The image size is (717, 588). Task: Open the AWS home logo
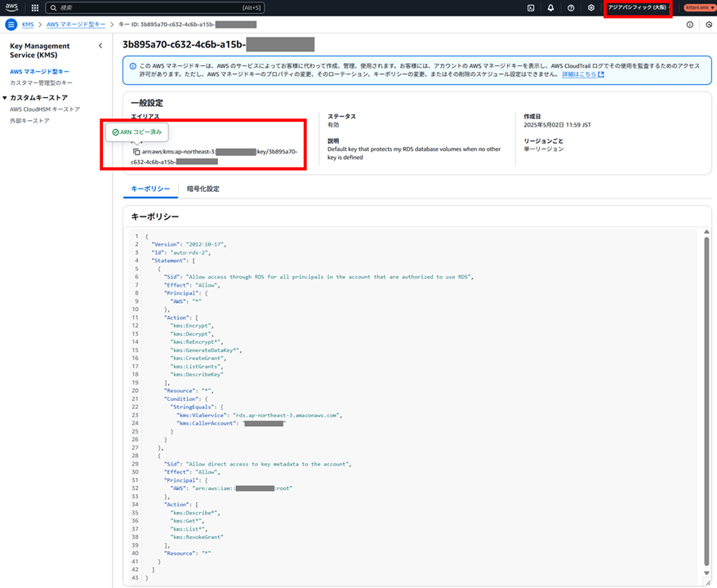(11, 7)
